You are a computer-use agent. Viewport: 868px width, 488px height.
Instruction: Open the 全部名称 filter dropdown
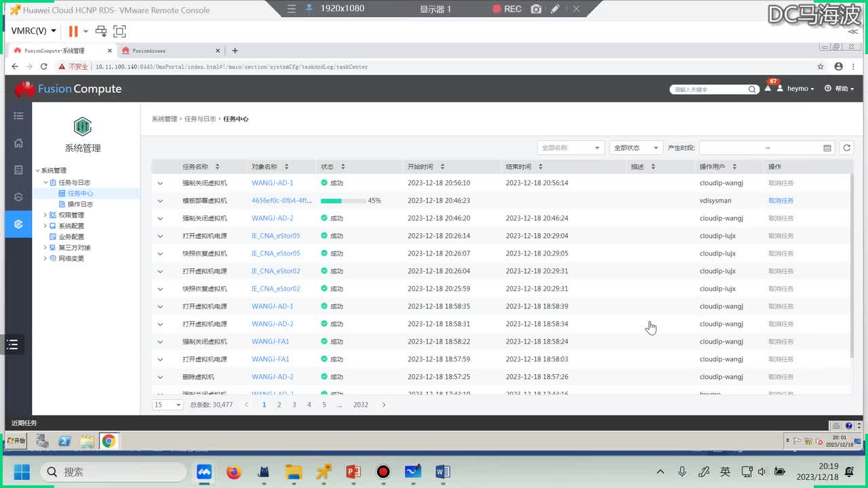pos(570,148)
